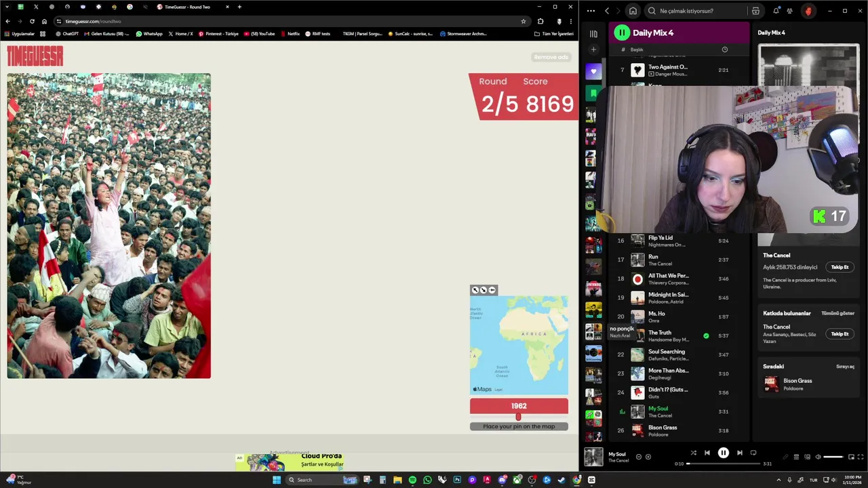Click the year slider handle under 1962
The height and width of the screenshot is (488, 868).
[x=518, y=417]
